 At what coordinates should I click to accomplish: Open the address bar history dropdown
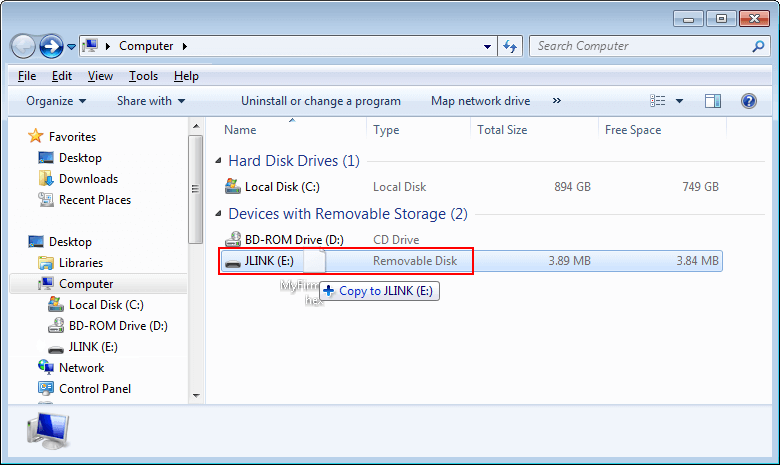pyautogui.click(x=487, y=47)
